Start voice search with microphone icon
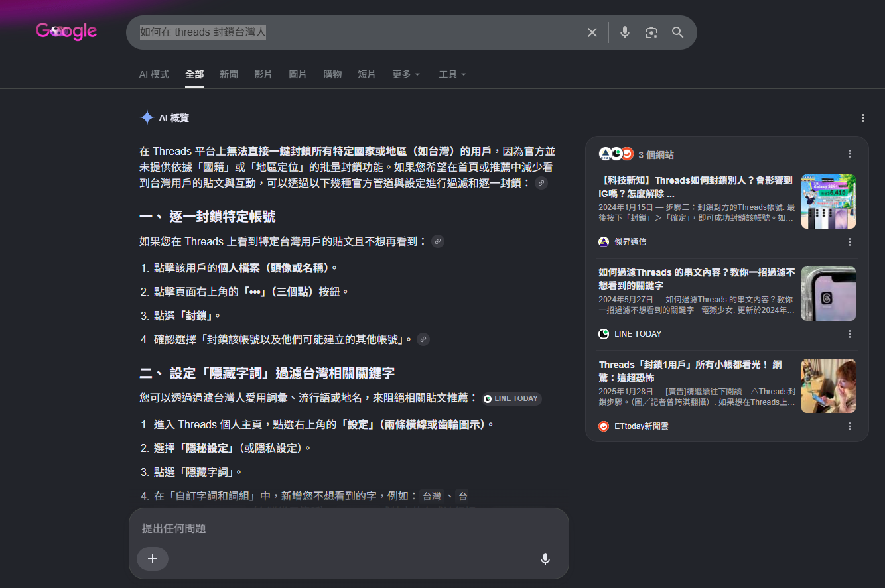 coord(624,32)
